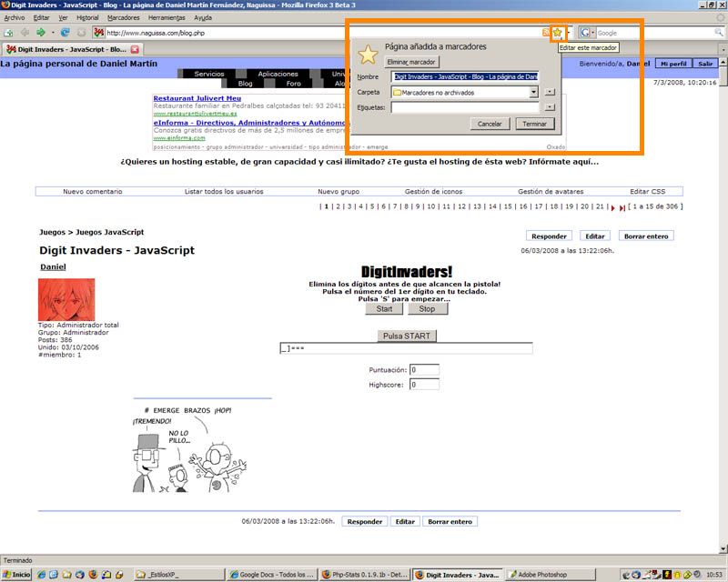This screenshot has height=582, width=728.
Task: Click the bookmark star icon in address bar
Action: pyautogui.click(x=557, y=32)
